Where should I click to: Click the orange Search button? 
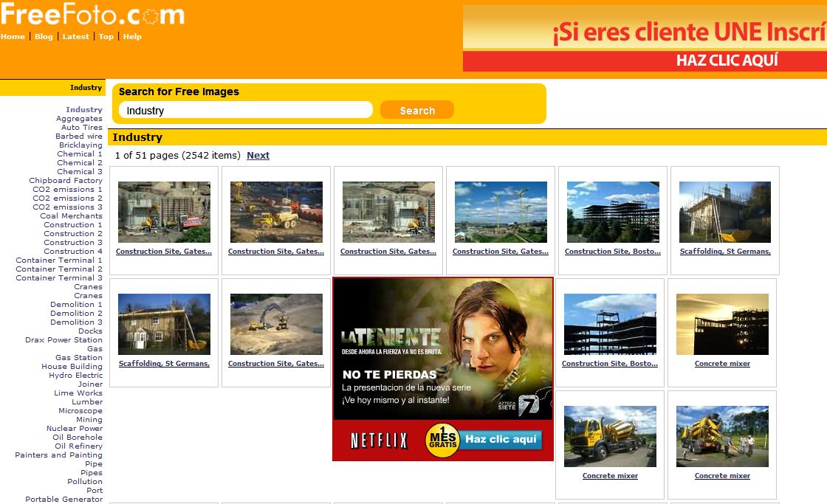click(417, 110)
